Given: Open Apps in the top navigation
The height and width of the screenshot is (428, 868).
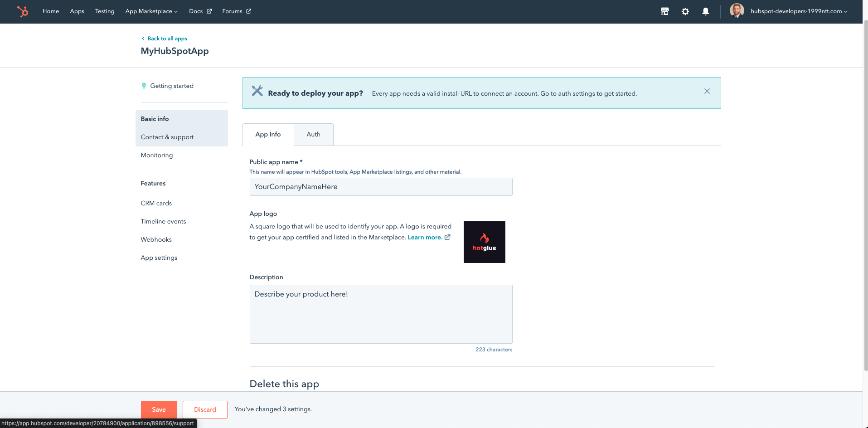Looking at the screenshot, I should click(x=77, y=11).
